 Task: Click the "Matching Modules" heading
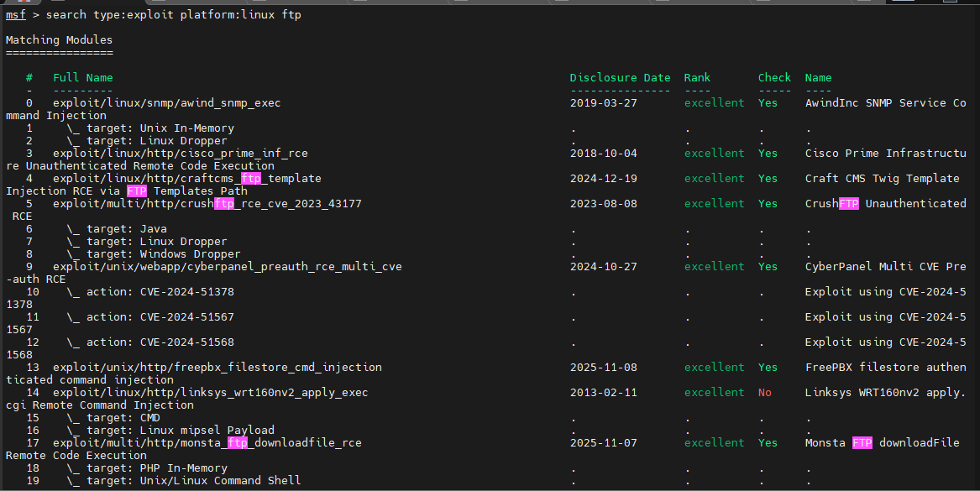60,40
